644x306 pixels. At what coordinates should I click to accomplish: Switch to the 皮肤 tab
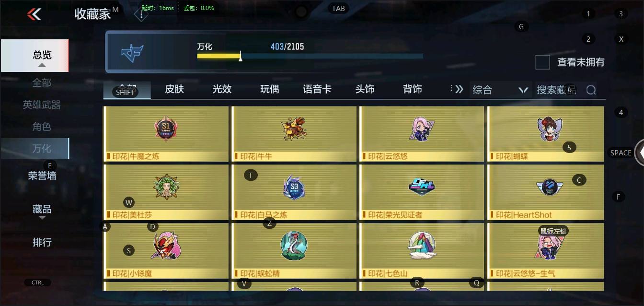point(174,89)
